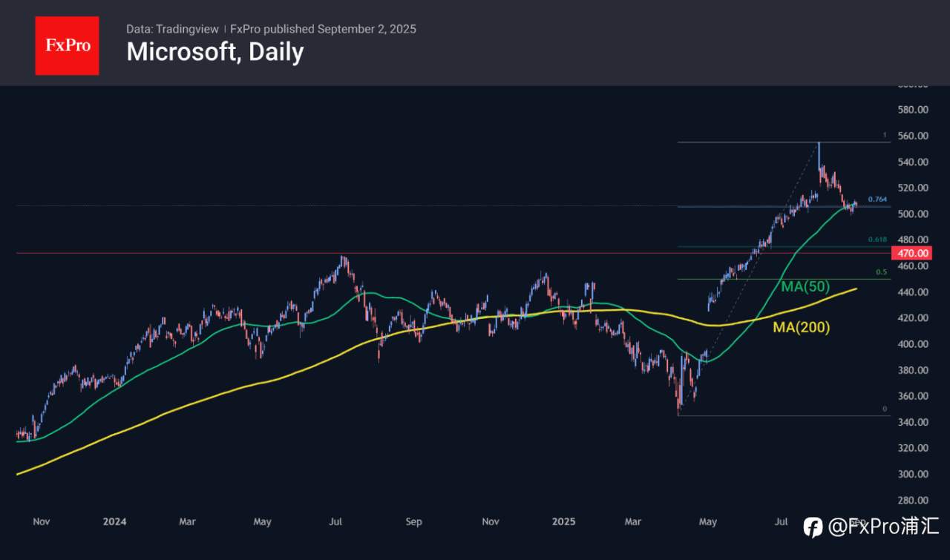This screenshot has height=560, width=950.
Task: Select 280.00 on the price axis
Action: point(913,500)
